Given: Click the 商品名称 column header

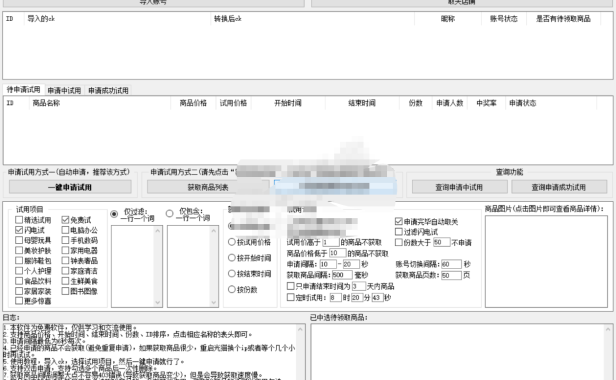Looking at the screenshot, I should tap(100, 103).
